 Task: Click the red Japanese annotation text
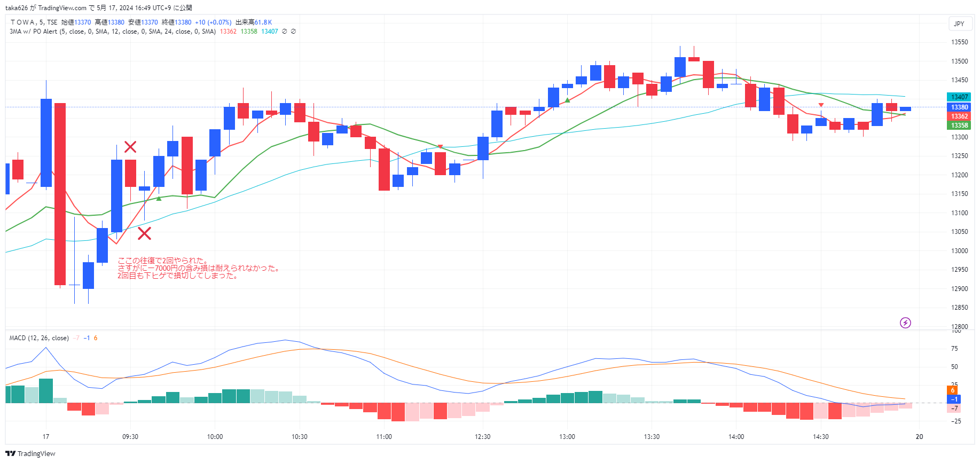[x=198, y=268]
